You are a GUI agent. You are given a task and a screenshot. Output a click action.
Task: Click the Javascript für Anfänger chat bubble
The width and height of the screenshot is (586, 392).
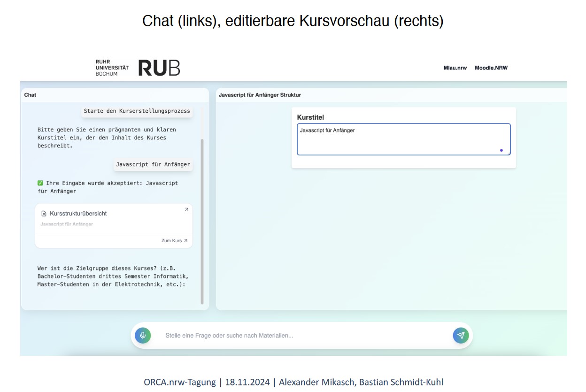click(153, 164)
